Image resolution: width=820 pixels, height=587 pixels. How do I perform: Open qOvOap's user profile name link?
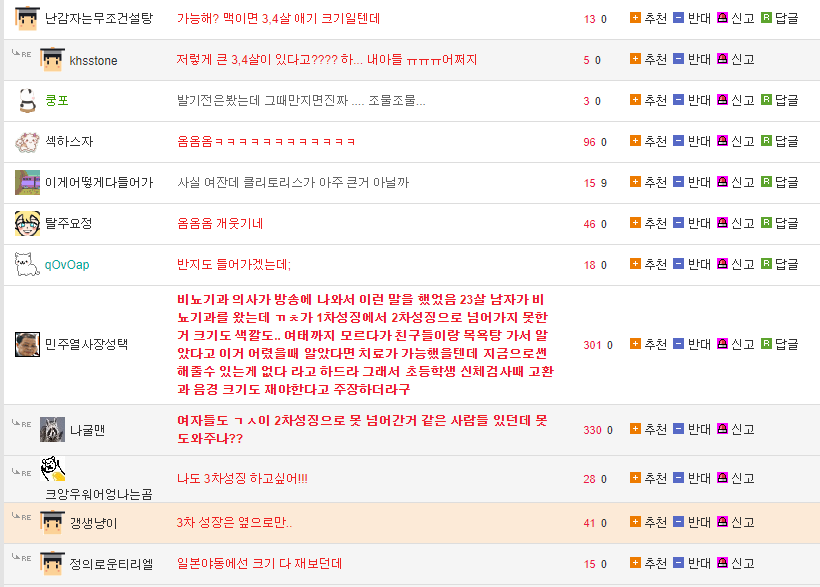67,265
